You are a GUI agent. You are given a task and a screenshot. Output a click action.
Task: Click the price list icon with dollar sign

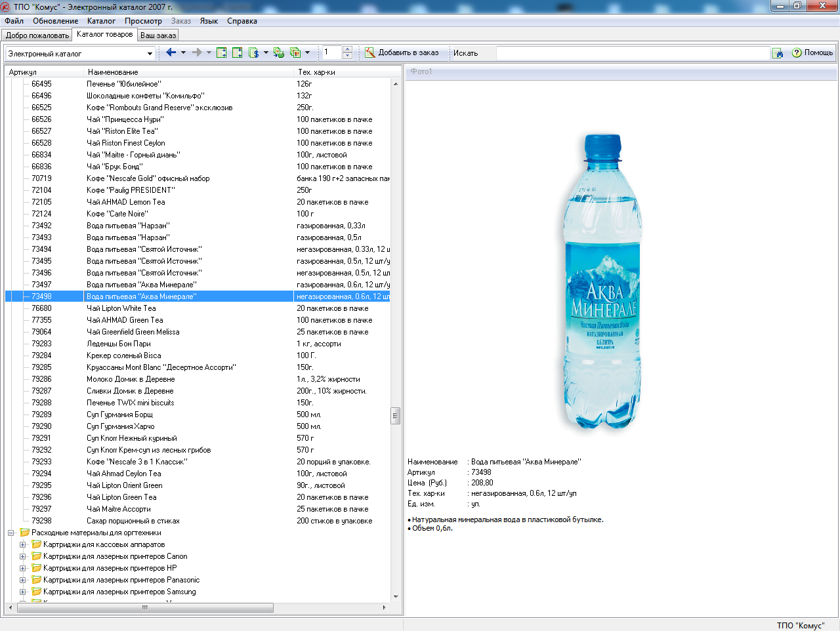[x=254, y=52]
